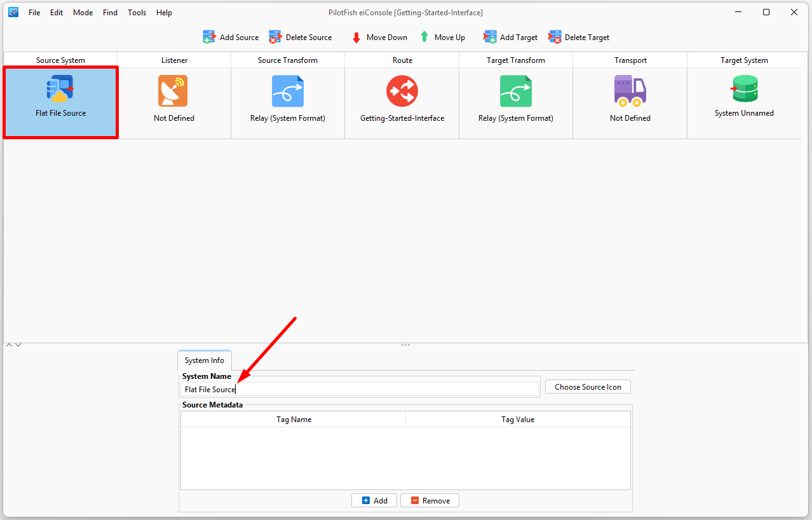Click the Listener column header
Screen dimensions: 812x520
(x=174, y=60)
